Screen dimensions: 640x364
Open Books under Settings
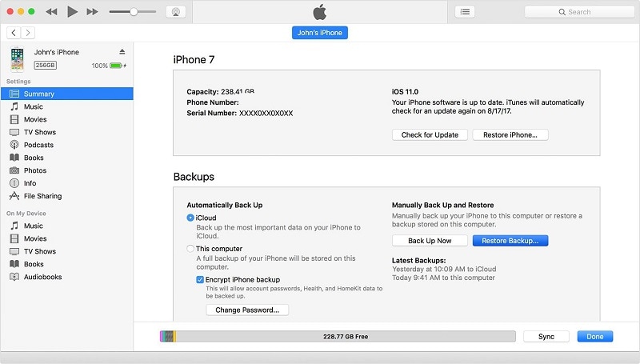(67, 158)
